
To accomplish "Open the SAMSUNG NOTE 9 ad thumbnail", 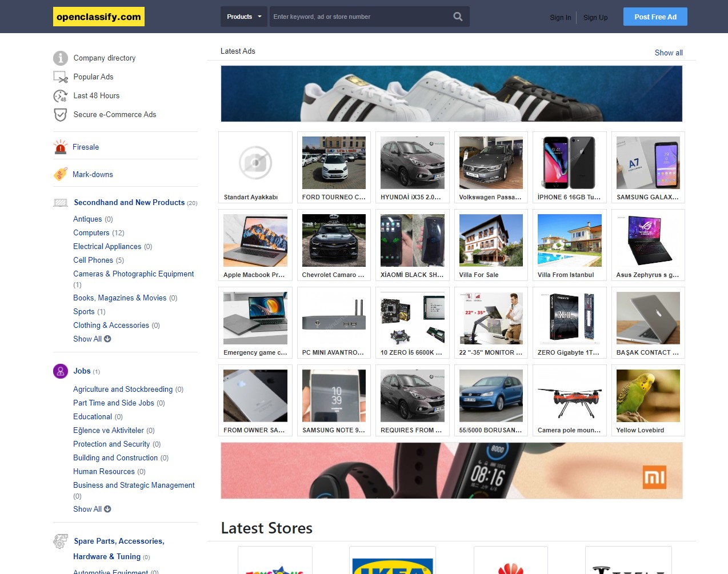I will pos(334,396).
